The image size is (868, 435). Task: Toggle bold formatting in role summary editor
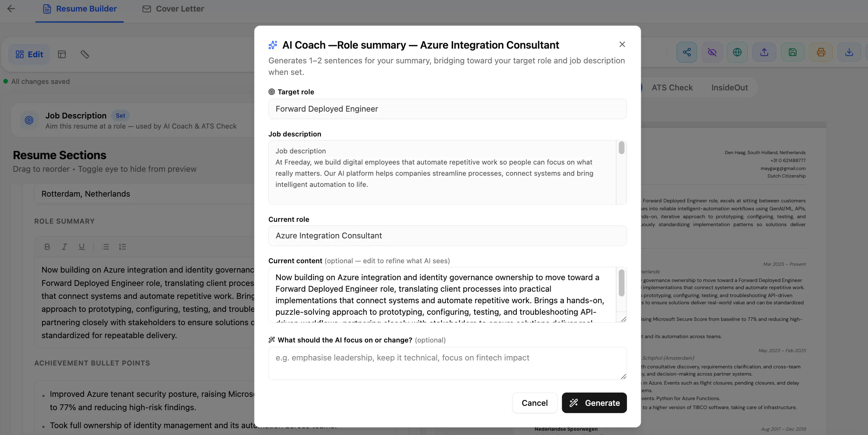coord(47,247)
